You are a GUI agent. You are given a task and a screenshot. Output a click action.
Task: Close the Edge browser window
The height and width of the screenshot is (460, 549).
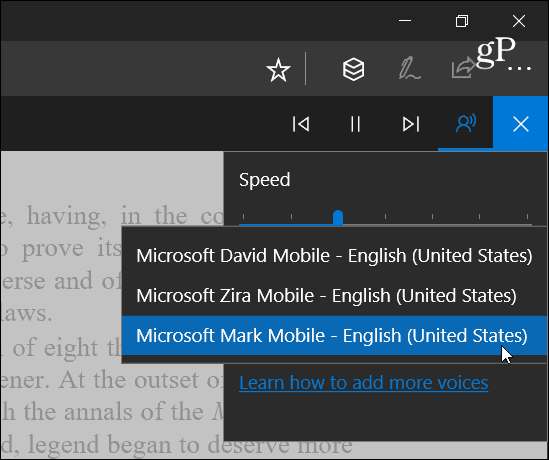coord(519,21)
